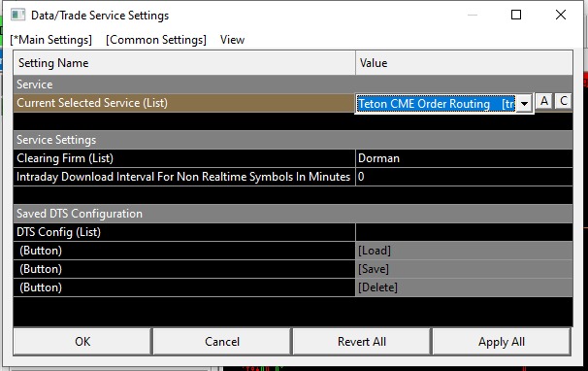Click the Service Settings section header
The width and height of the screenshot is (588, 371).
click(293, 140)
